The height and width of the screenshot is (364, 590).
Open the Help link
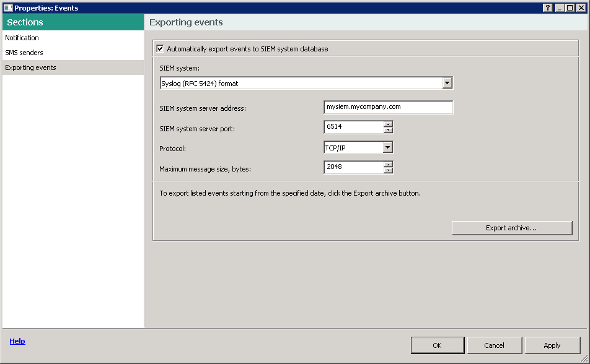[x=17, y=341]
